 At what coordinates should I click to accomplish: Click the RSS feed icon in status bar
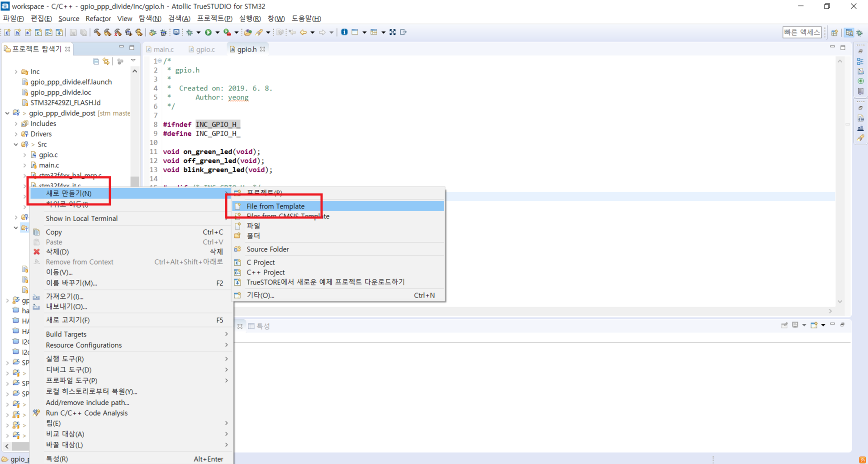pos(862,459)
